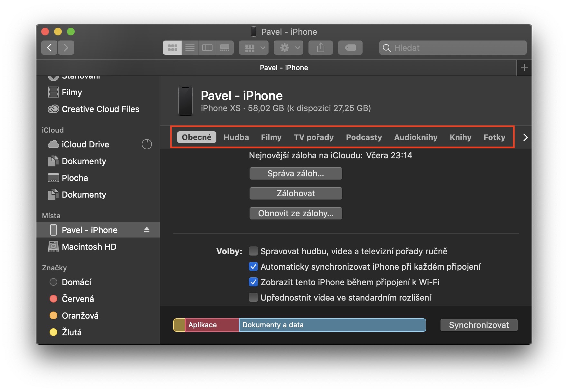Click the Obnovit ze zálohy... button
The height and width of the screenshot is (392, 568).
pos(296,213)
